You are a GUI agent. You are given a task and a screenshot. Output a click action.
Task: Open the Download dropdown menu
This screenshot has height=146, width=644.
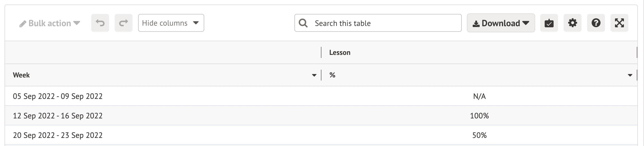click(x=501, y=23)
